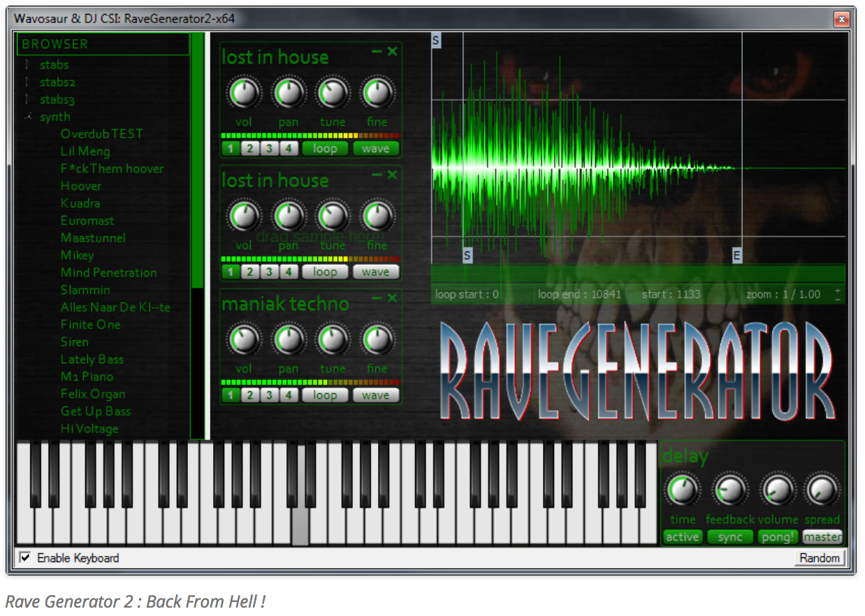This screenshot has width=865, height=616.
Task: Click the S marker below the waveform
Action: (x=467, y=256)
